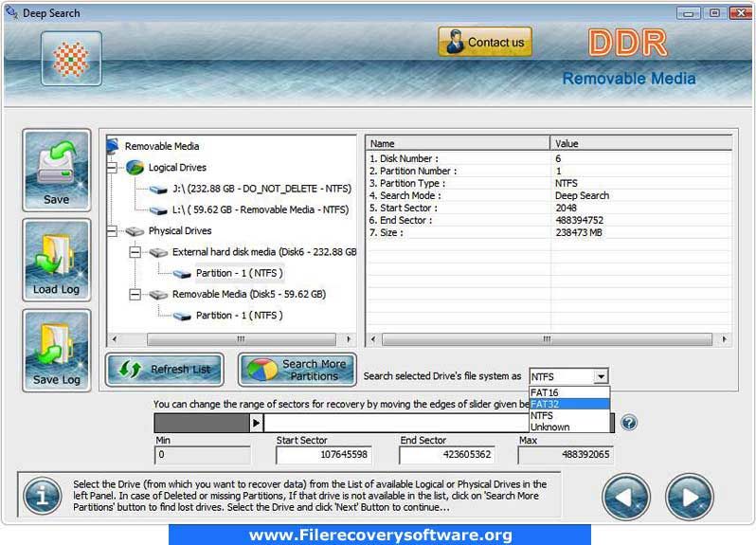Select Partition - 1 under Disk6
Viewport: 756px width, 545px height.
[x=239, y=273]
